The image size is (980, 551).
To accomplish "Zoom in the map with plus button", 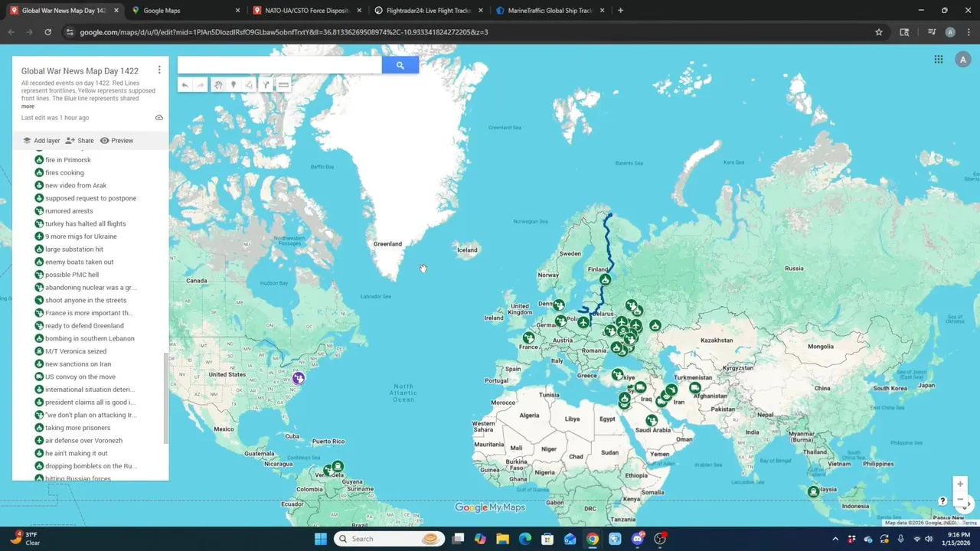I will (x=959, y=484).
